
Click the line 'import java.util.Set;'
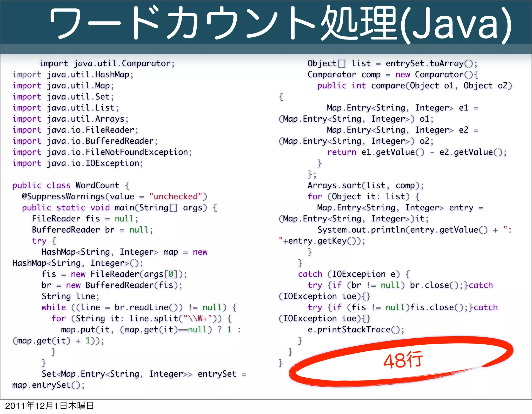[63, 97]
